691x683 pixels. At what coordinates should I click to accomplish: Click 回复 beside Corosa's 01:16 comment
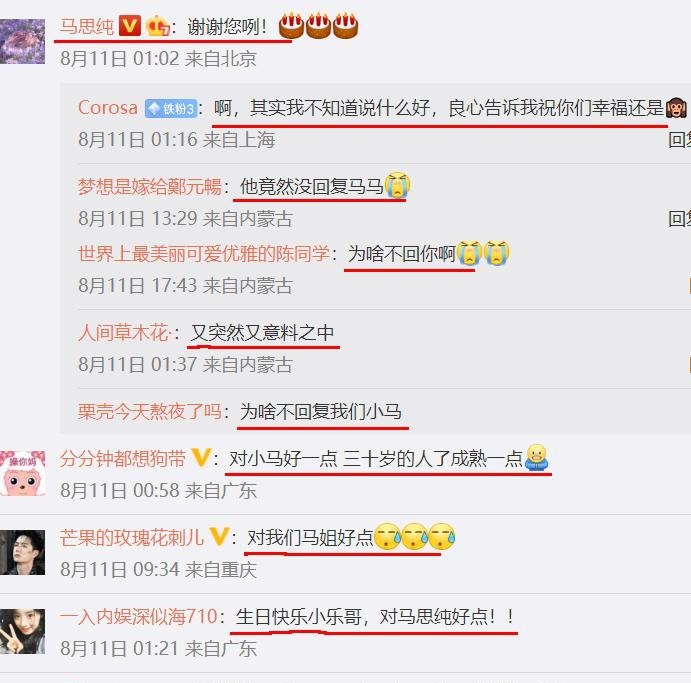(680, 140)
